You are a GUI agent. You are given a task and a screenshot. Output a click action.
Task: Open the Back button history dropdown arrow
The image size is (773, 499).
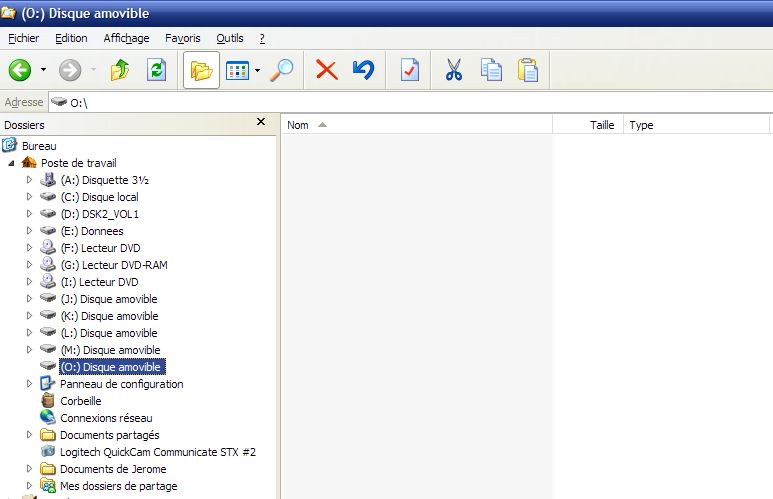click(x=43, y=70)
